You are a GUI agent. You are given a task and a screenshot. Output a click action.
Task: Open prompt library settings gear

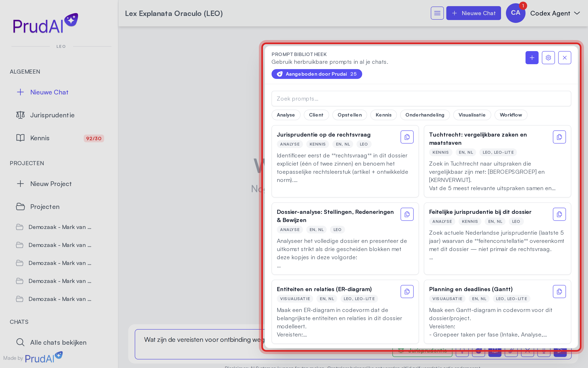tap(548, 58)
